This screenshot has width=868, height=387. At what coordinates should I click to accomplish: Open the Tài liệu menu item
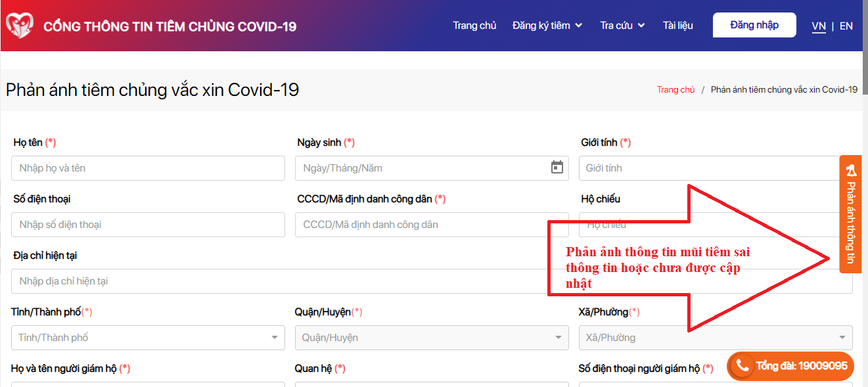click(678, 25)
